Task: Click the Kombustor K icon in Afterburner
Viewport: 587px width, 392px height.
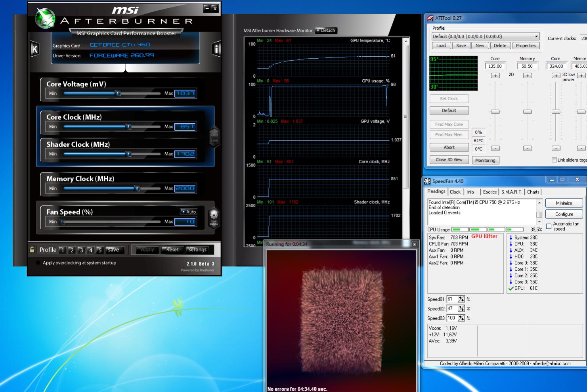Action: pyautogui.click(x=34, y=49)
